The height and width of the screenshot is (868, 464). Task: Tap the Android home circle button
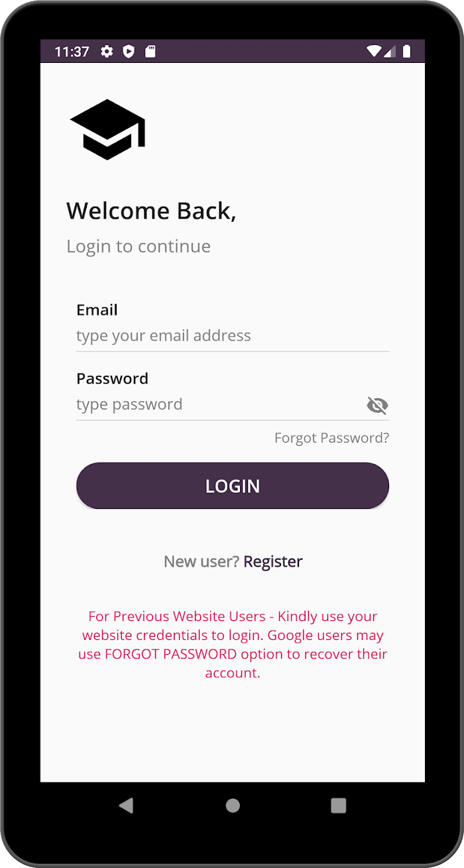pyautogui.click(x=233, y=805)
